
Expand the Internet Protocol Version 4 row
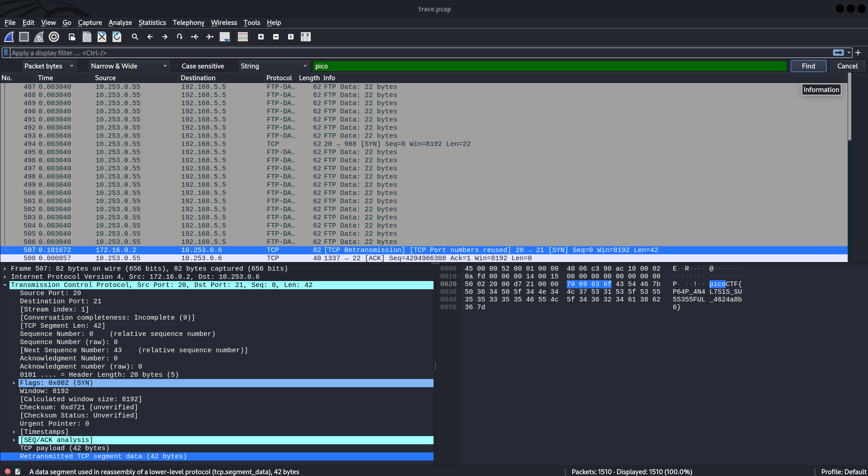click(x=5, y=277)
